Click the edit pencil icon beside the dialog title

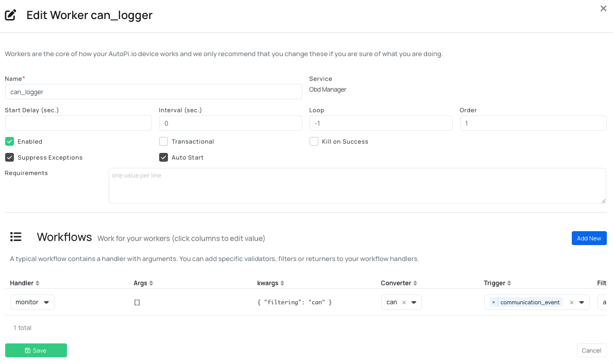pyautogui.click(x=10, y=15)
